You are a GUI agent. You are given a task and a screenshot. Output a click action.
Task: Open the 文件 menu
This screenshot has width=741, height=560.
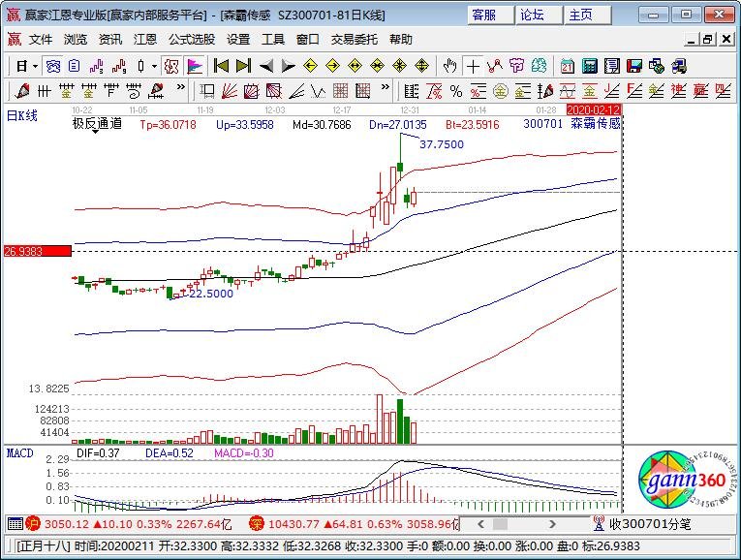click(x=40, y=39)
